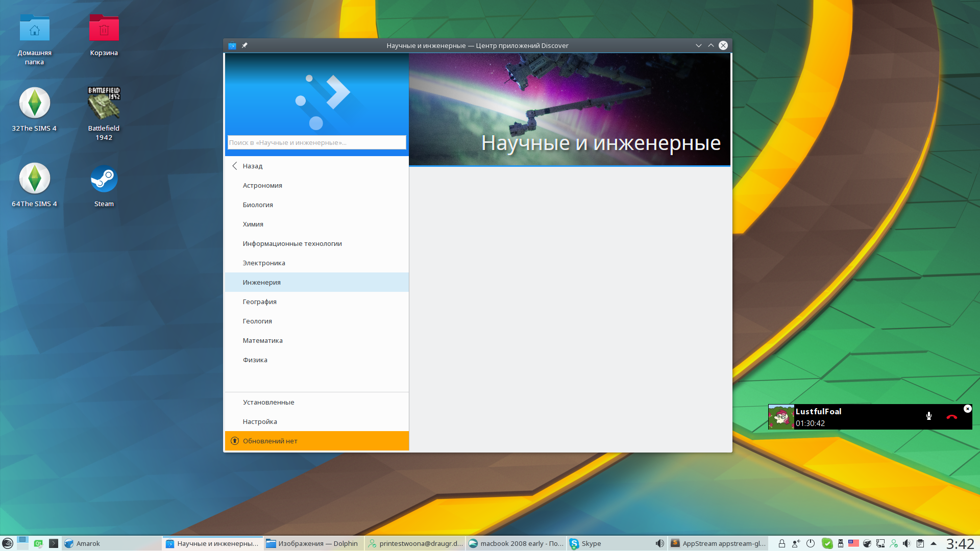Open the Геология category
The width and height of the screenshot is (980, 551).
coord(316,321)
